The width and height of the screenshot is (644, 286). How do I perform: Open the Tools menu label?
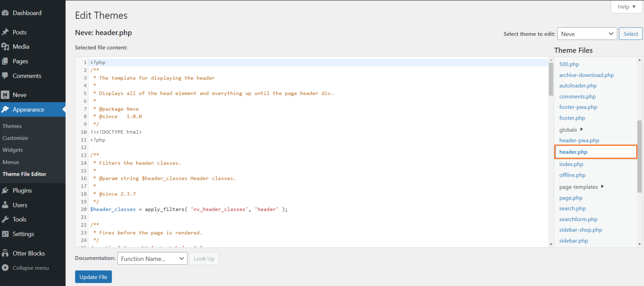19,219
